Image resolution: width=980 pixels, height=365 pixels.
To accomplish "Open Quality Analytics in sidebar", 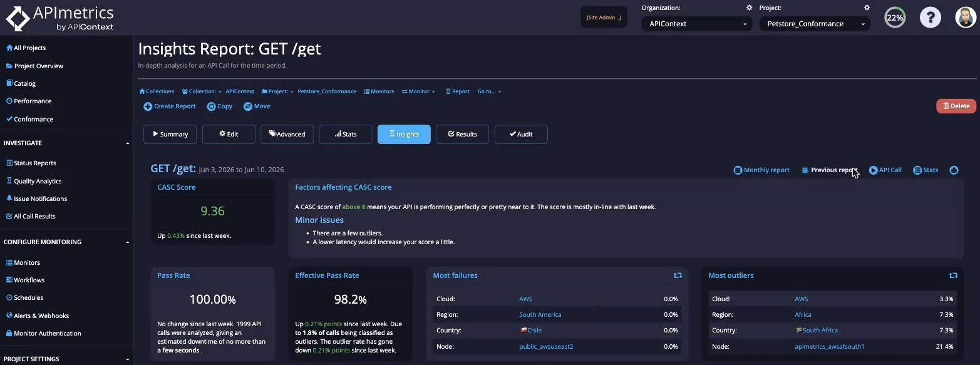I will click(34, 181).
